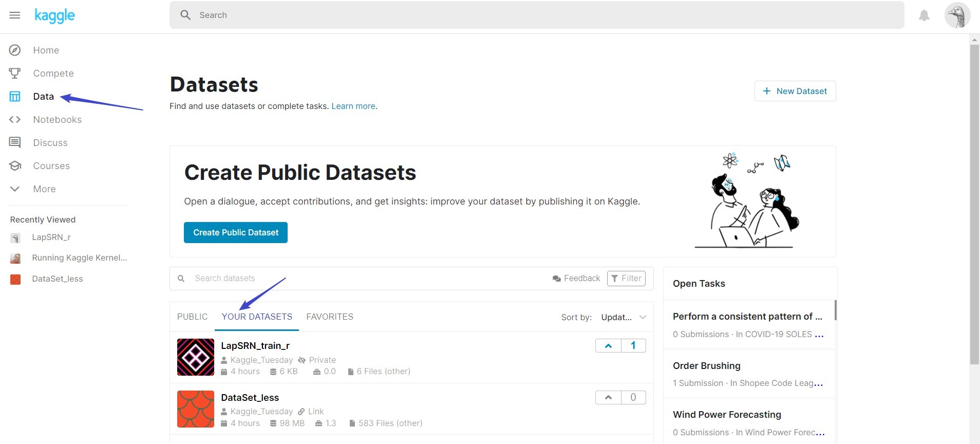The height and width of the screenshot is (444, 980).
Task: Switch to the FAVORITES tab
Action: point(330,317)
